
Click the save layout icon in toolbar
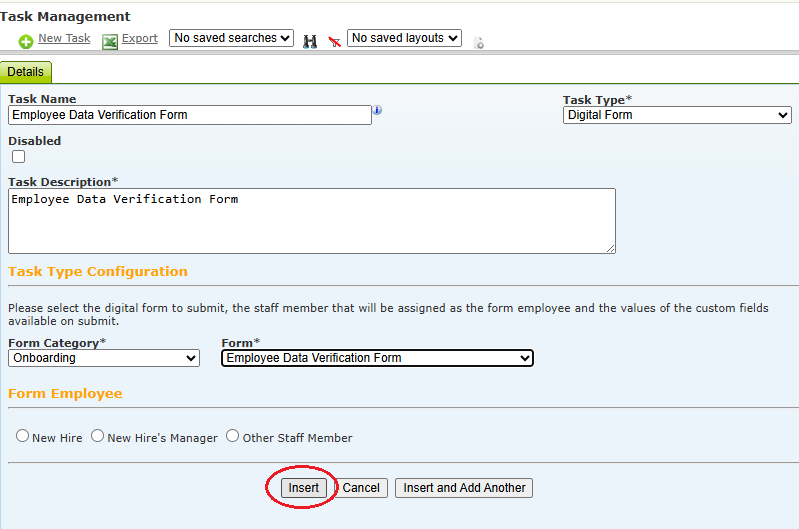coord(478,43)
